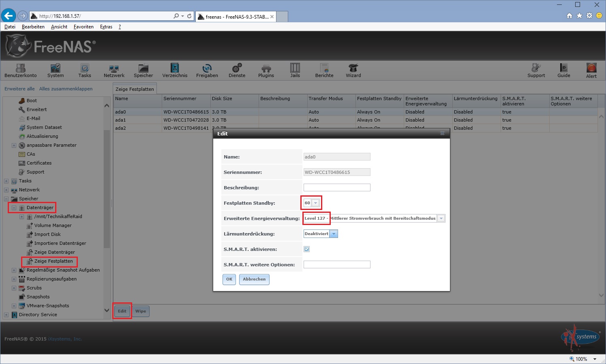The image size is (606, 364).
Task: Click the browser forward arrow button
Action: point(23,16)
